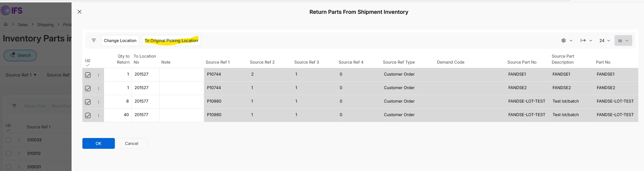
Task: Edit the Note field for first row
Action: point(181,74)
